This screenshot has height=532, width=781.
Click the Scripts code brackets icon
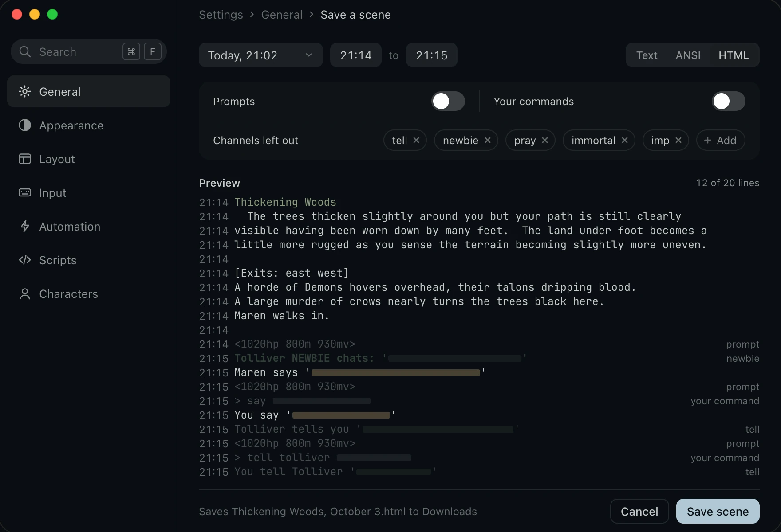tap(25, 260)
